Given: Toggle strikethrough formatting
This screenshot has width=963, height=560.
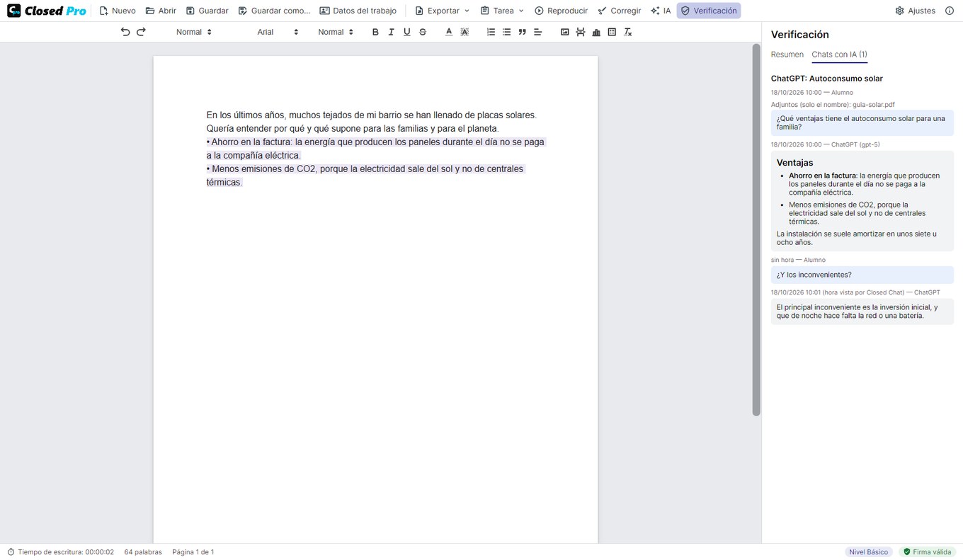Looking at the screenshot, I should 423,32.
